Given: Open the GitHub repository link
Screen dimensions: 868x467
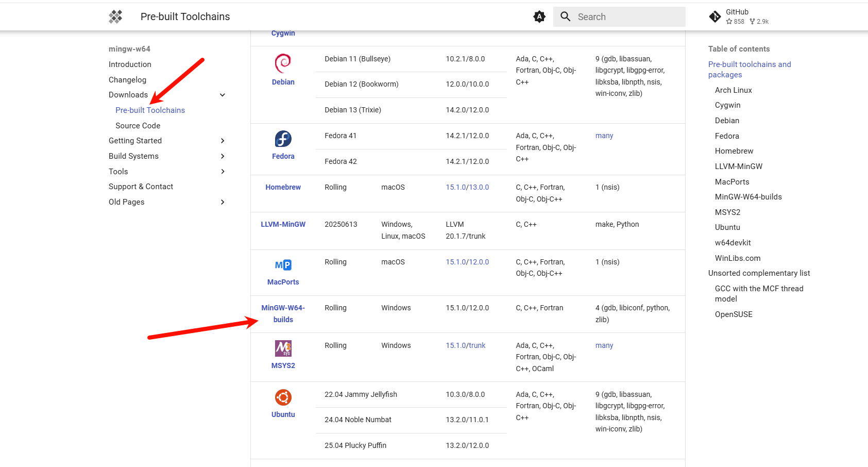Looking at the screenshot, I should tap(740, 16).
